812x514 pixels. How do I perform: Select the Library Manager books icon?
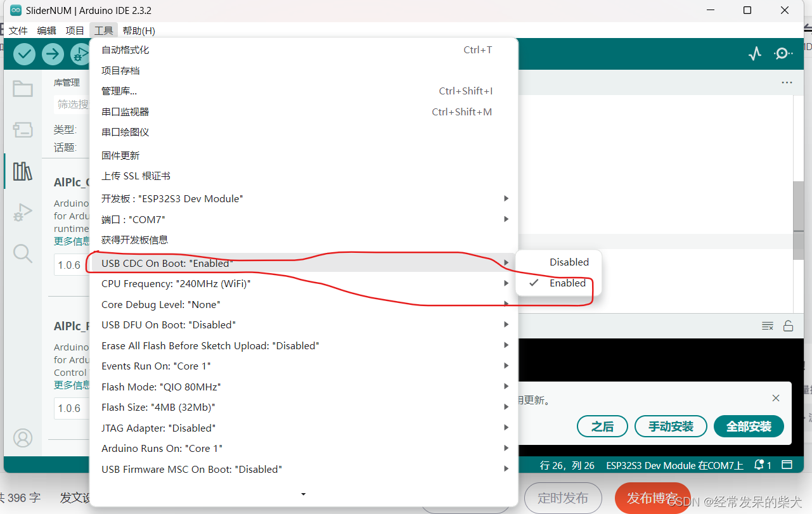click(23, 171)
